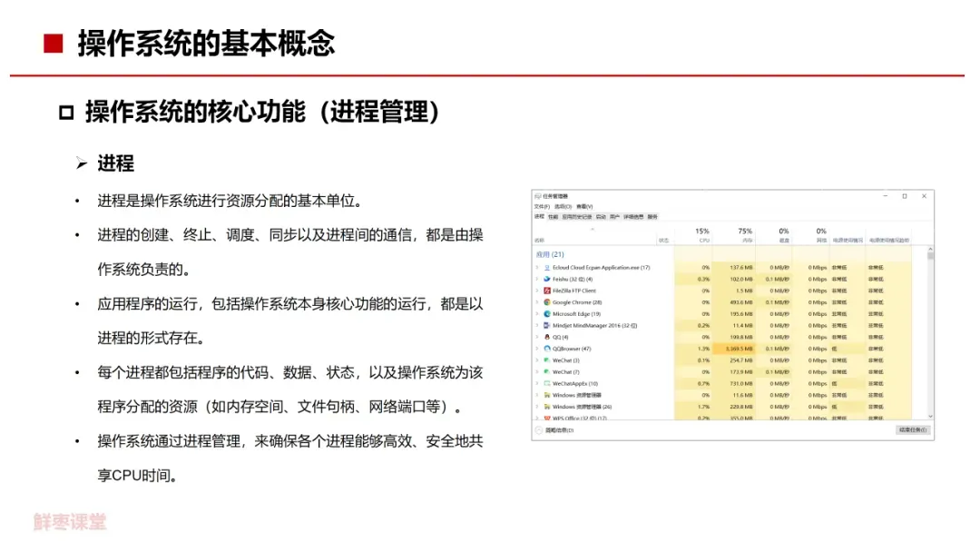Click the scrollbar down arrow in Task Manager
Image resolution: width=980 pixels, height=552 pixels.
(930, 416)
